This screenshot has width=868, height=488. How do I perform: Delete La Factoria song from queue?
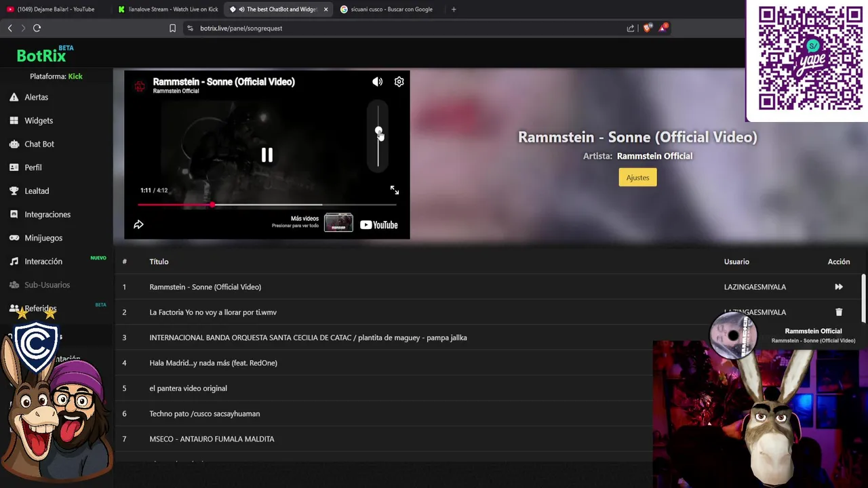pyautogui.click(x=839, y=312)
